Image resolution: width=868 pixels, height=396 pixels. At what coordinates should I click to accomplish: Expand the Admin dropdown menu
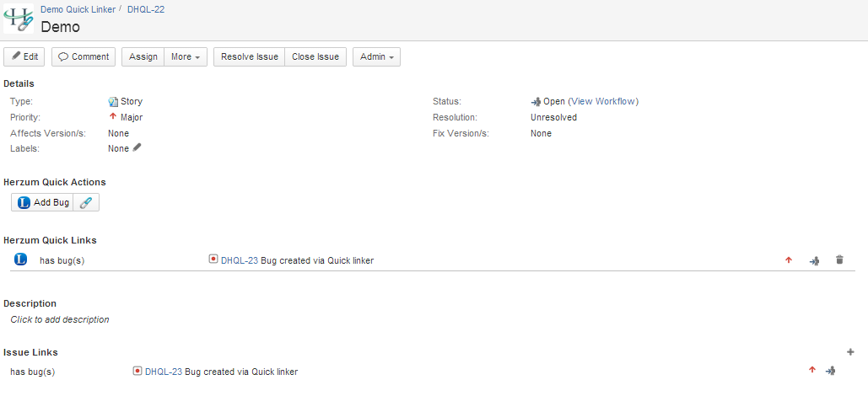[x=376, y=56]
